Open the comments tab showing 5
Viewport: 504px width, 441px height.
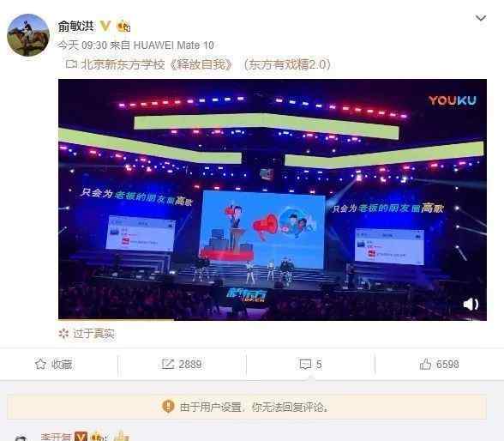pyautogui.click(x=310, y=365)
